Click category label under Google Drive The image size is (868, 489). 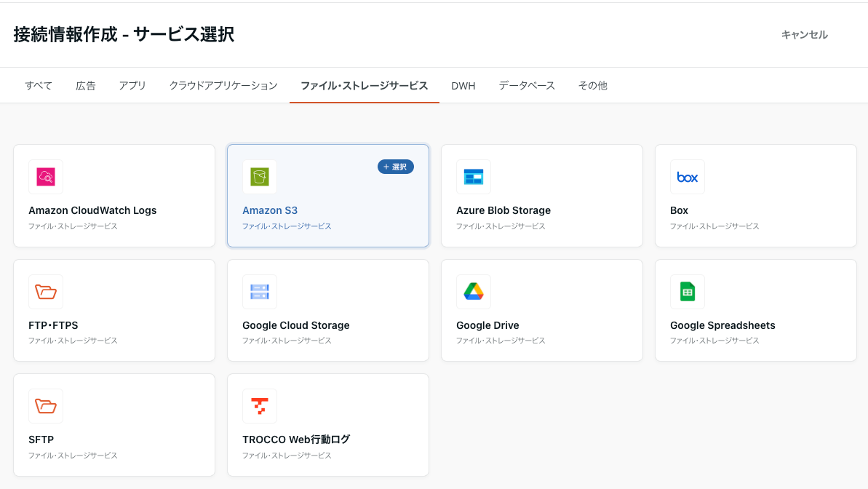(501, 341)
